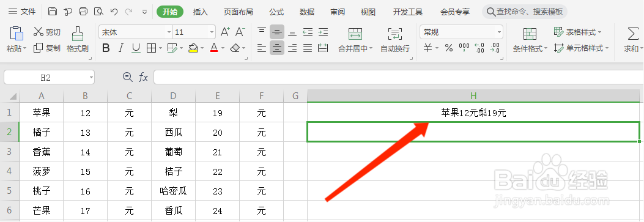Viewport: 644px width, 222px height.
Task: Click the increase decimal places icon
Action: click(x=479, y=48)
